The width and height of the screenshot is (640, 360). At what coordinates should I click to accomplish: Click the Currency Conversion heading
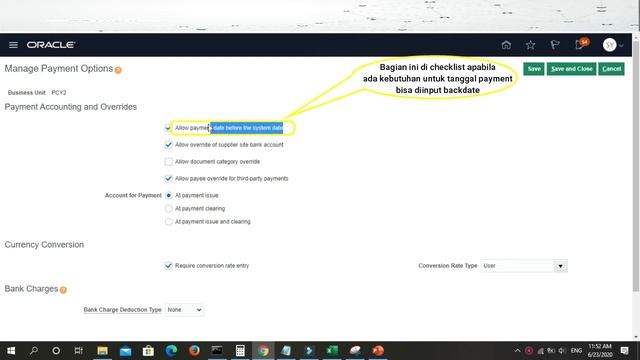[x=44, y=245]
